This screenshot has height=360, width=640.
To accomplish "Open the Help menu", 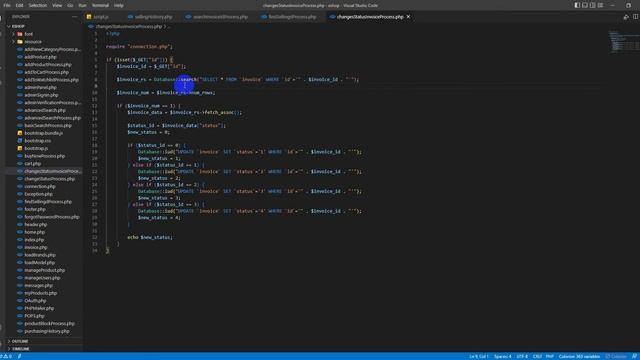I will point(119,5).
